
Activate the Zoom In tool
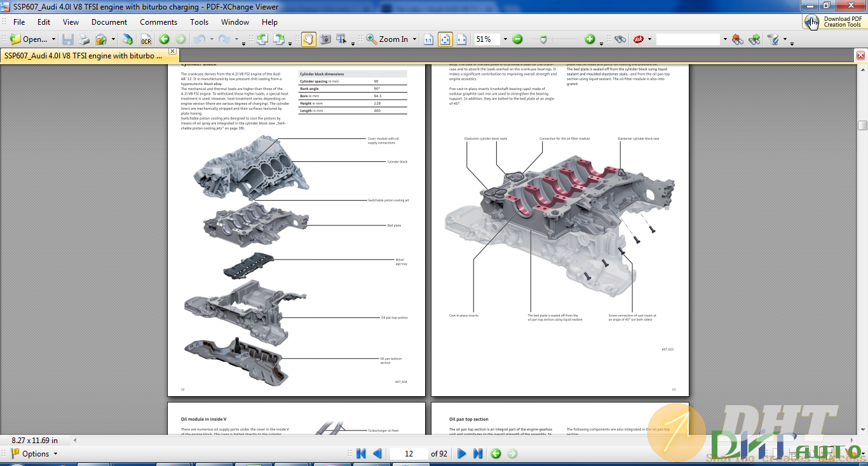click(x=387, y=39)
